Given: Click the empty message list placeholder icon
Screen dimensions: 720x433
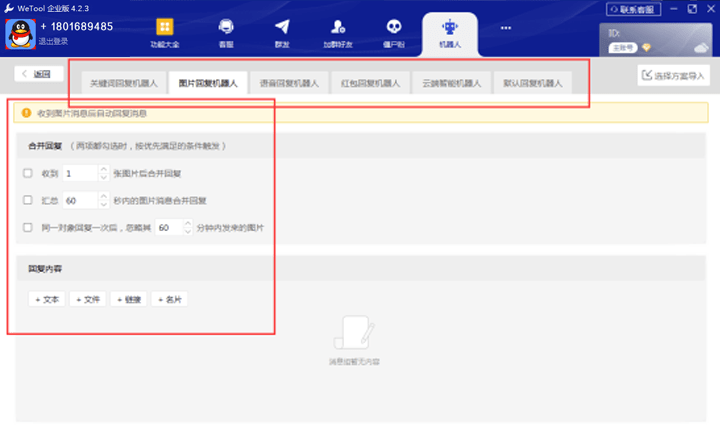Looking at the screenshot, I should point(354,332).
